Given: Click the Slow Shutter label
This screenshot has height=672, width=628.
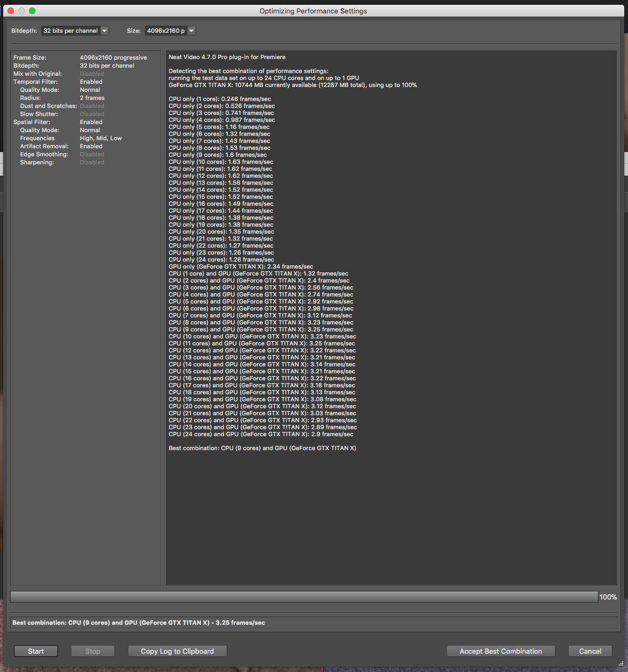Looking at the screenshot, I should click(39, 114).
